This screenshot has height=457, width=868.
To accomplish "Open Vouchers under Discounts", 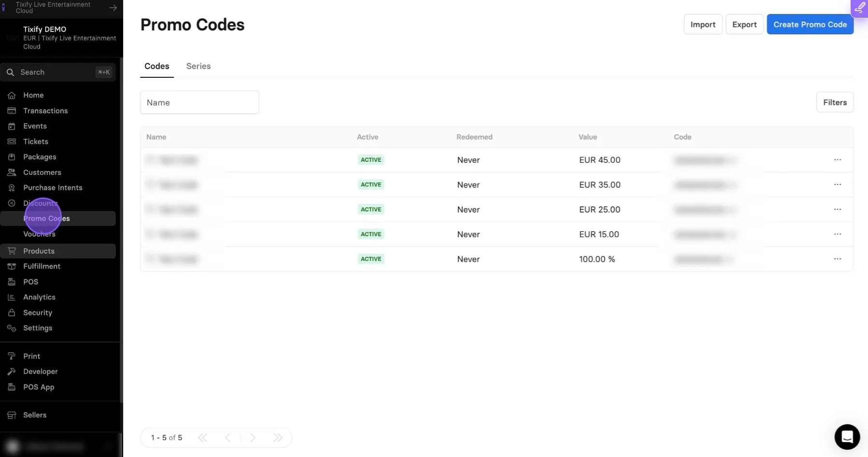I will coord(39,234).
